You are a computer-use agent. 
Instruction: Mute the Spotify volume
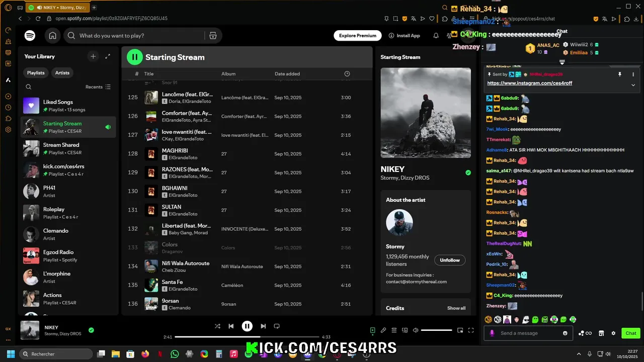[416, 330]
